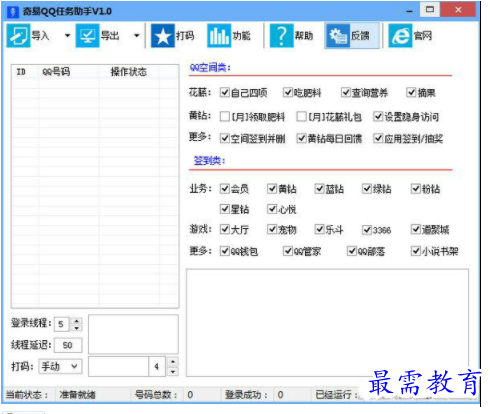Toggle QQ管家 checkbox

click(288, 251)
